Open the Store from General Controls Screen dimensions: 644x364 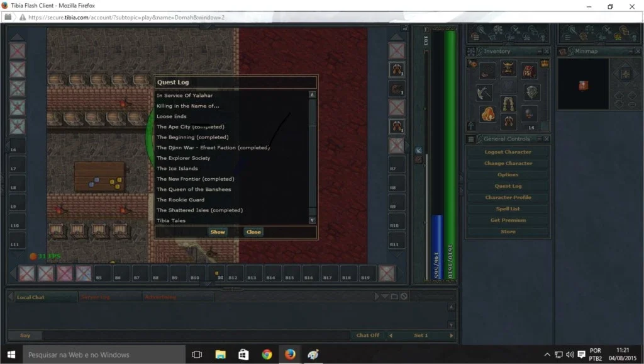[508, 232]
